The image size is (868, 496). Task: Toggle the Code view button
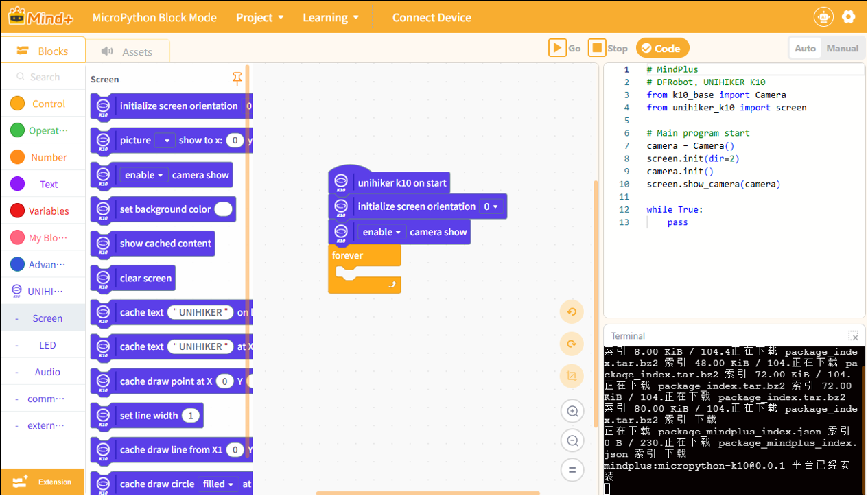tap(662, 48)
